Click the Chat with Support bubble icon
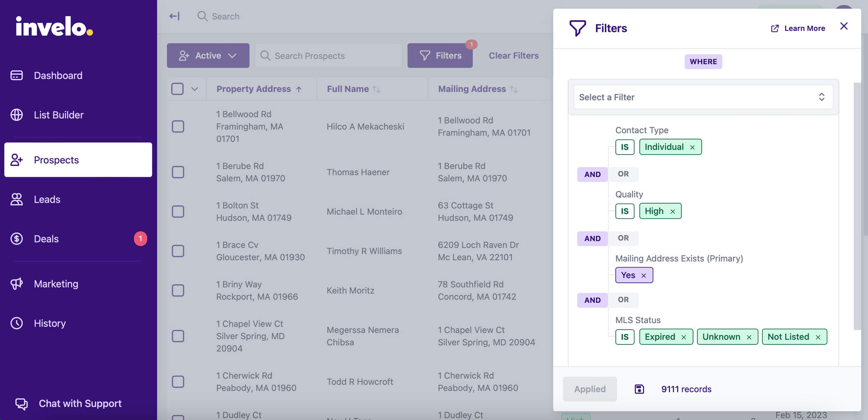 (22, 403)
